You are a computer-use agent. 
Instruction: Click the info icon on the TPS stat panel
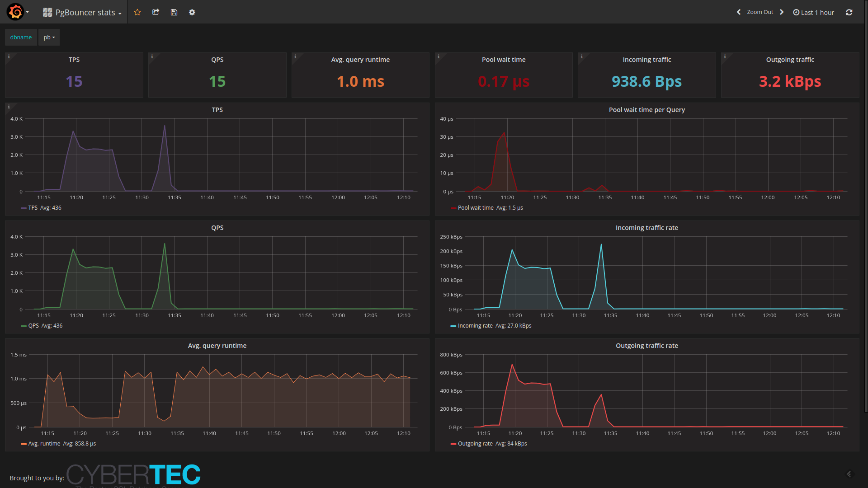(x=9, y=56)
